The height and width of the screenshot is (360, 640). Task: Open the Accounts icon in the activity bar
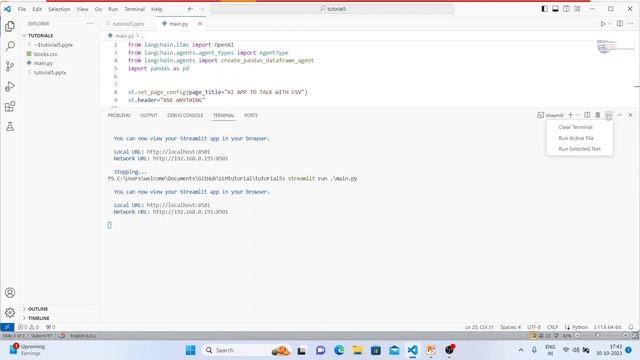(10, 293)
